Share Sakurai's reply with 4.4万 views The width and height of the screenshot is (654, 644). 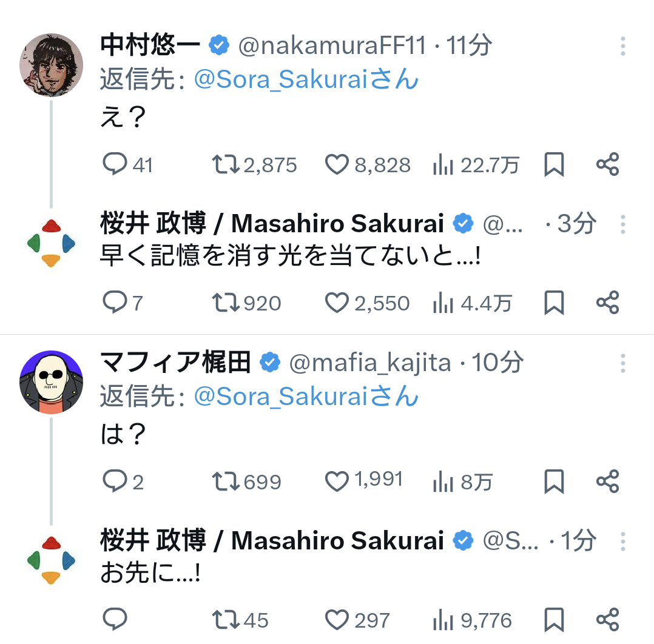tap(607, 303)
